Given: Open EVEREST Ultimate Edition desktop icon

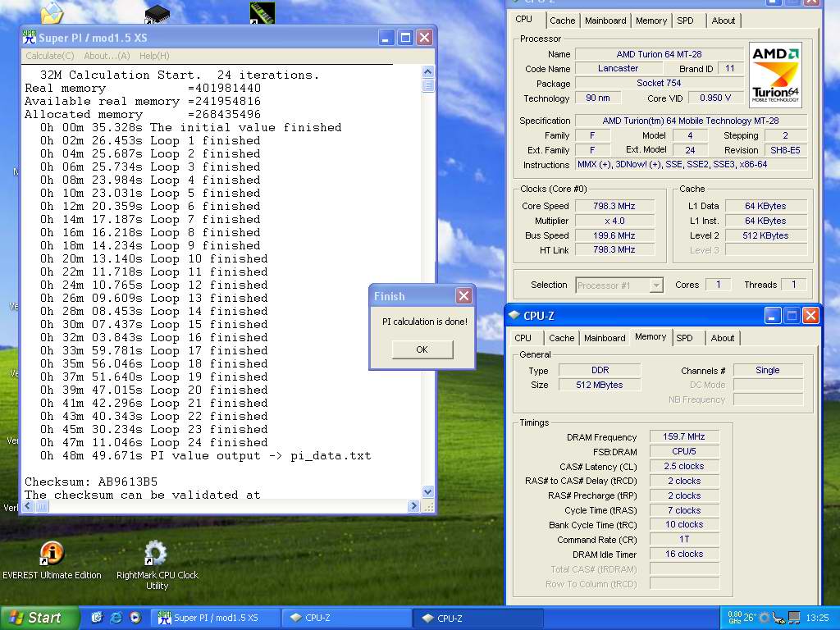Looking at the screenshot, I should coord(52,559).
